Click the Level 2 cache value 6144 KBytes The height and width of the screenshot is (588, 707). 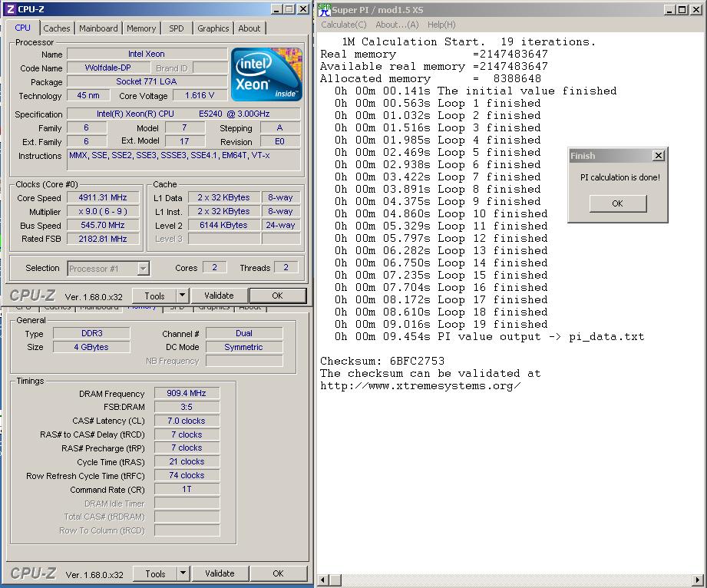point(223,225)
